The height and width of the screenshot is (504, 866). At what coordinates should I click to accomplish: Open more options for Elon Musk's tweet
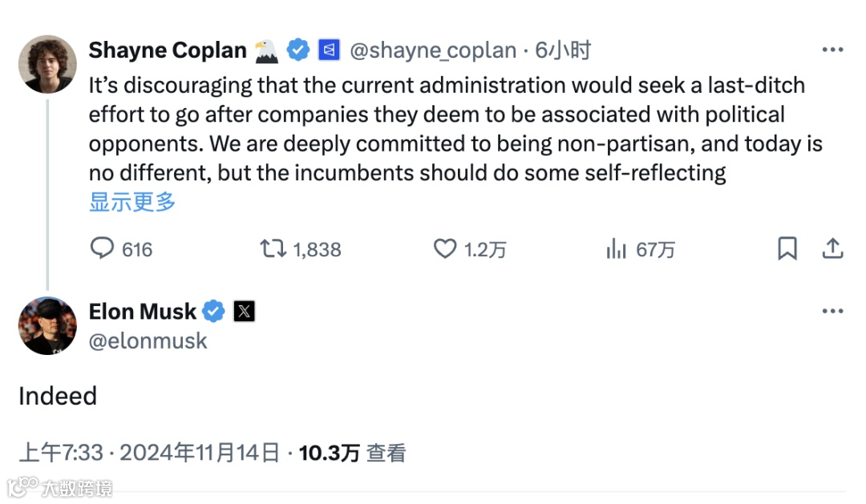point(832,311)
